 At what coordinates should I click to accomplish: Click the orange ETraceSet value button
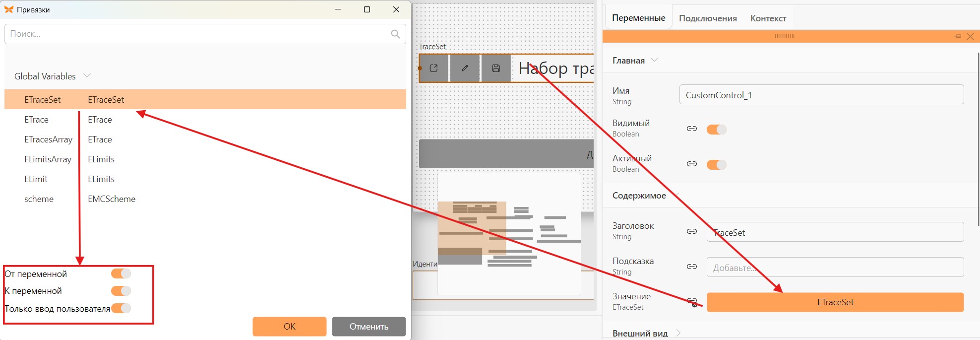835,302
